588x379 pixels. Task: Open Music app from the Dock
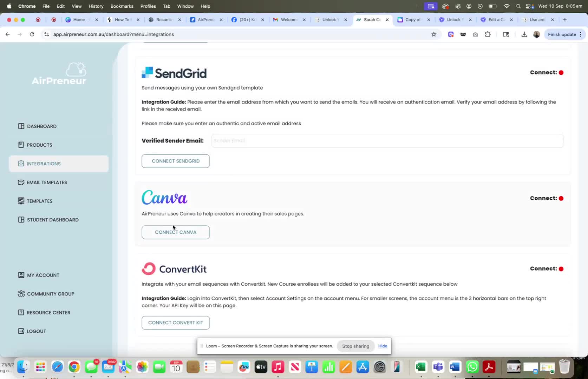[278, 367]
